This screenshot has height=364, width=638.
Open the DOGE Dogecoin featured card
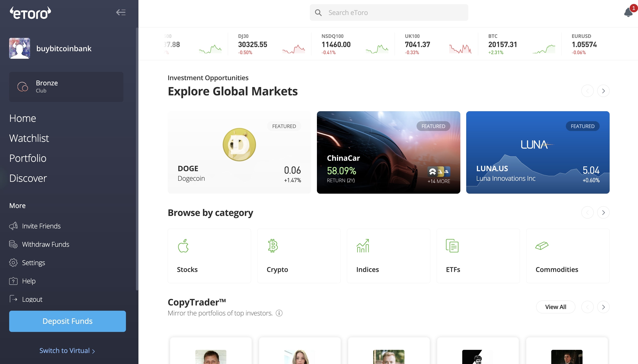point(239,152)
